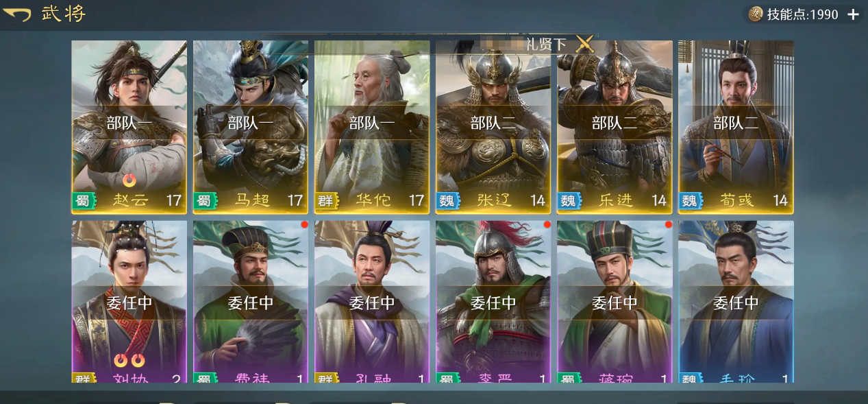The width and height of the screenshot is (868, 404).
Task: Click the 部队二 label on 张辽
Action: click(493, 123)
